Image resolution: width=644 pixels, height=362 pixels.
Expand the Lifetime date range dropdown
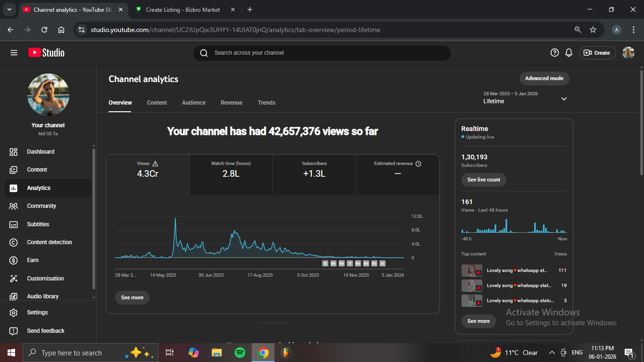tap(564, 99)
